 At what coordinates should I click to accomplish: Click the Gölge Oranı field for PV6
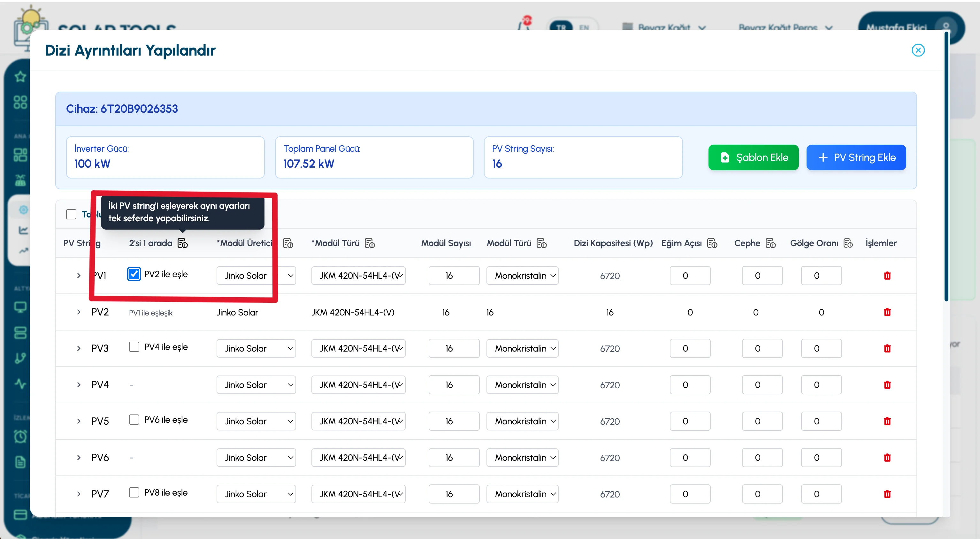[821, 458]
